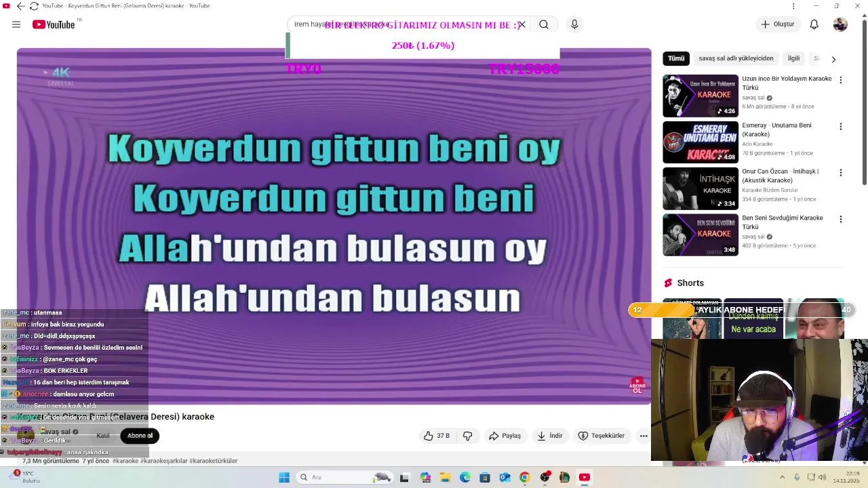Show more filter chips with right chevron
The width and height of the screenshot is (868, 488).
point(833,59)
